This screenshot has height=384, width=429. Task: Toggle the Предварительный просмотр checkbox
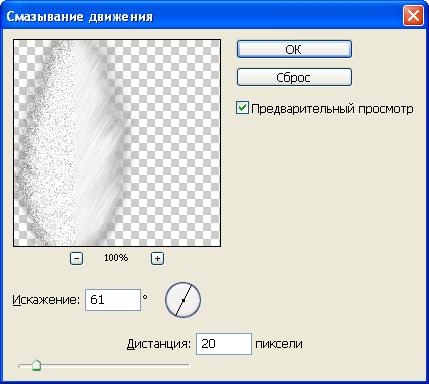click(x=242, y=108)
